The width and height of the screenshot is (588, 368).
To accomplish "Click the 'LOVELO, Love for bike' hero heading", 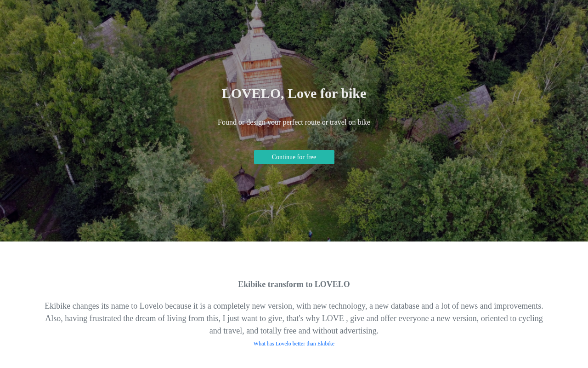I will 294,93.
